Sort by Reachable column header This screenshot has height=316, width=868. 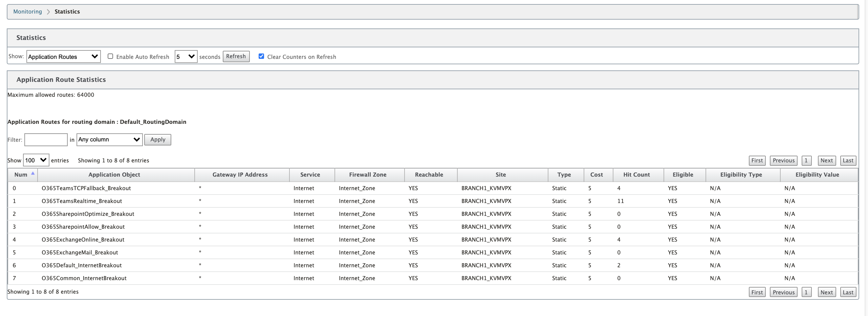tap(431, 175)
